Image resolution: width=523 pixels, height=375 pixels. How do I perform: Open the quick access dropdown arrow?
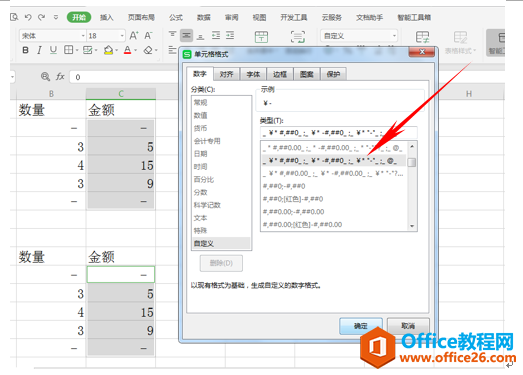coord(56,17)
